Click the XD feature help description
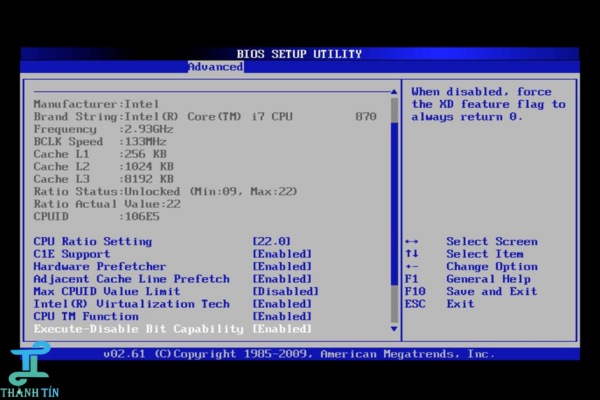Image resolution: width=600 pixels, height=400 pixels. point(489,104)
